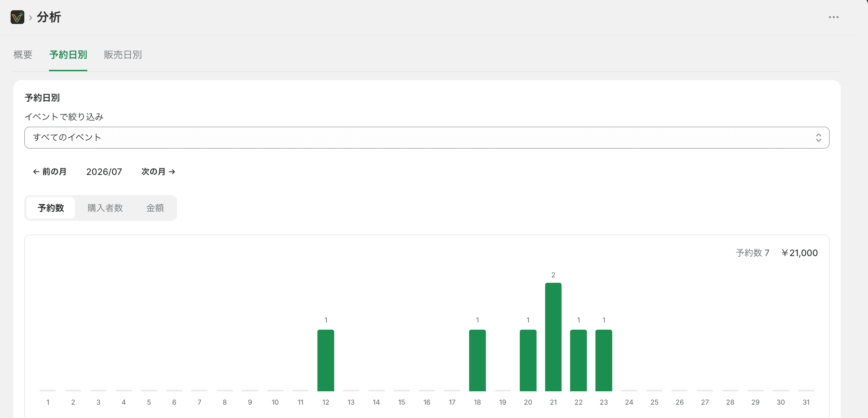
Task: Click the value label 2 above day 21
Action: pyautogui.click(x=553, y=275)
